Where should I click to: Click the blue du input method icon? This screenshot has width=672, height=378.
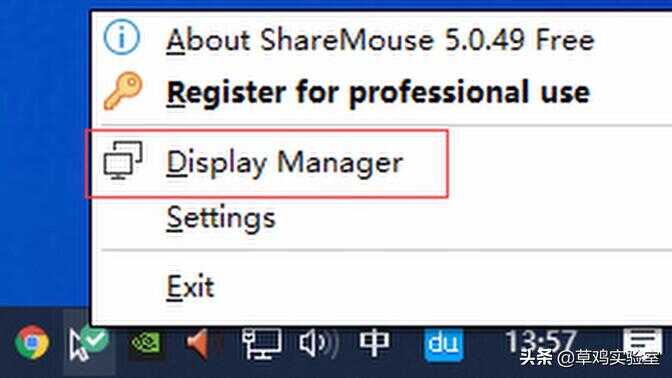click(444, 344)
